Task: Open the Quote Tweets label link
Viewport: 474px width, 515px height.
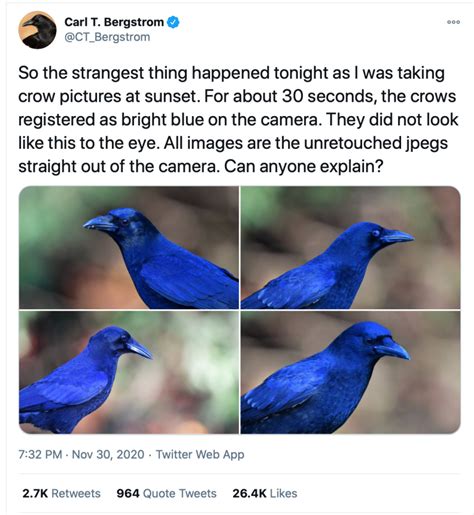Action: pyautogui.click(x=180, y=493)
